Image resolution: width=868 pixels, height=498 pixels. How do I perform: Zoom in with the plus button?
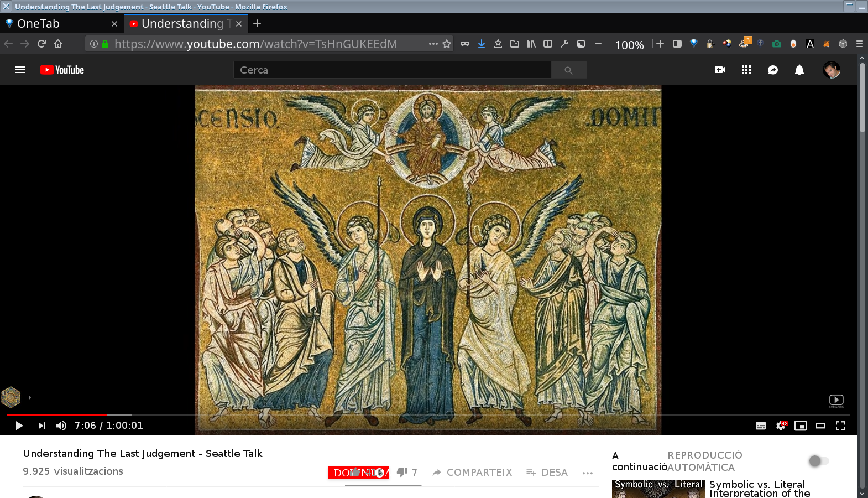(x=660, y=44)
